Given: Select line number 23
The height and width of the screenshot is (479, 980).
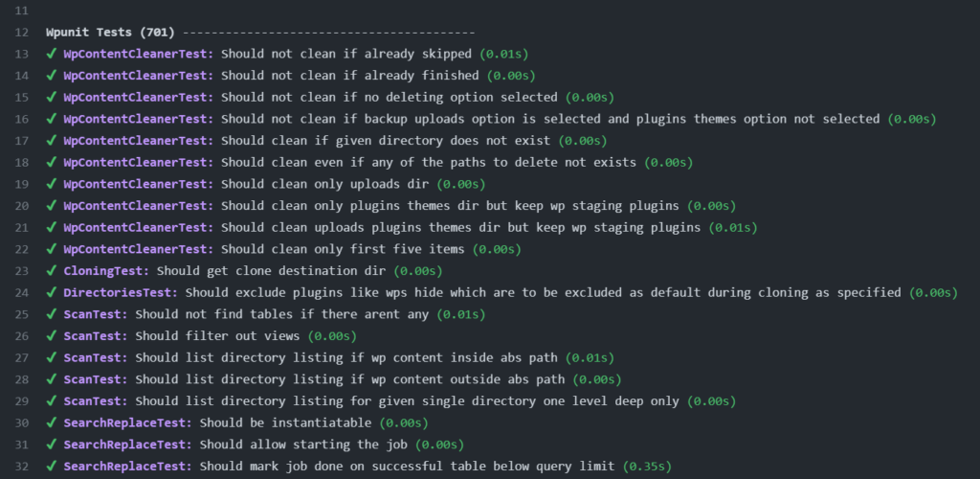Looking at the screenshot, I should tap(22, 271).
